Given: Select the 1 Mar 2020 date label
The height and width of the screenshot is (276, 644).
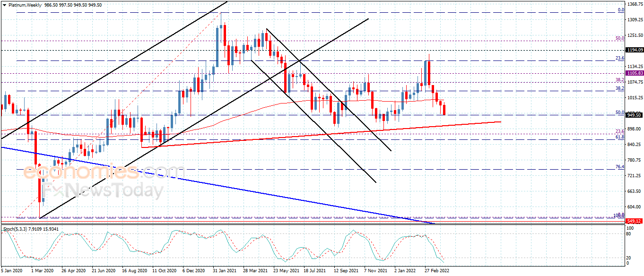Looking at the screenshot, I should 42,271.
